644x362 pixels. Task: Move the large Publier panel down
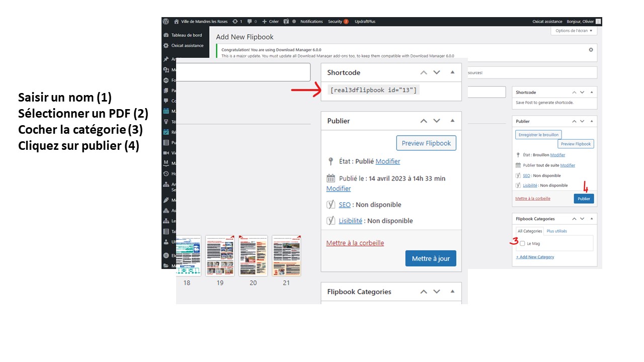(437, 121)
